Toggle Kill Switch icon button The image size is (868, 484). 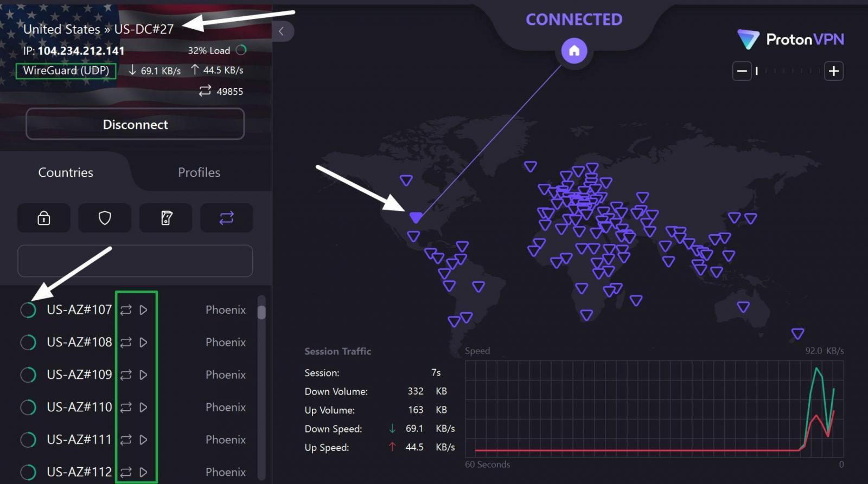click(165, 218)
